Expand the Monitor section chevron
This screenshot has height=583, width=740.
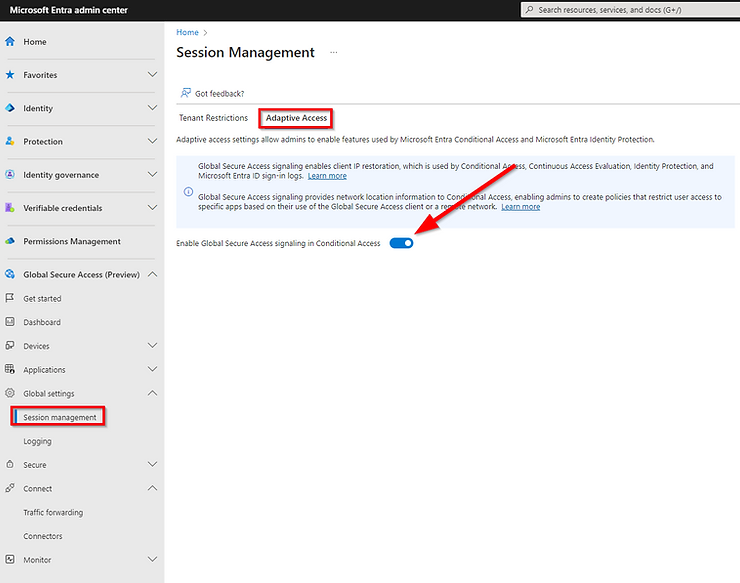(x=152, y=560)
